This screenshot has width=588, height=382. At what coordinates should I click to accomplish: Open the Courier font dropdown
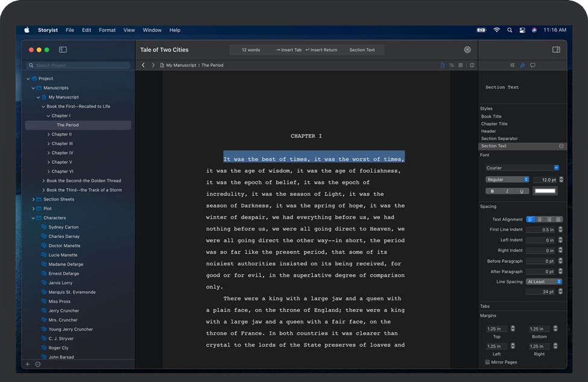click(522, 168)
